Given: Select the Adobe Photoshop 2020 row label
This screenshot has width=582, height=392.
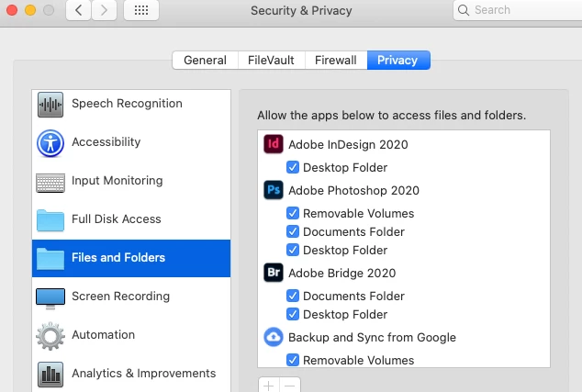Looking at the screenshot, I should pos(353,190).
